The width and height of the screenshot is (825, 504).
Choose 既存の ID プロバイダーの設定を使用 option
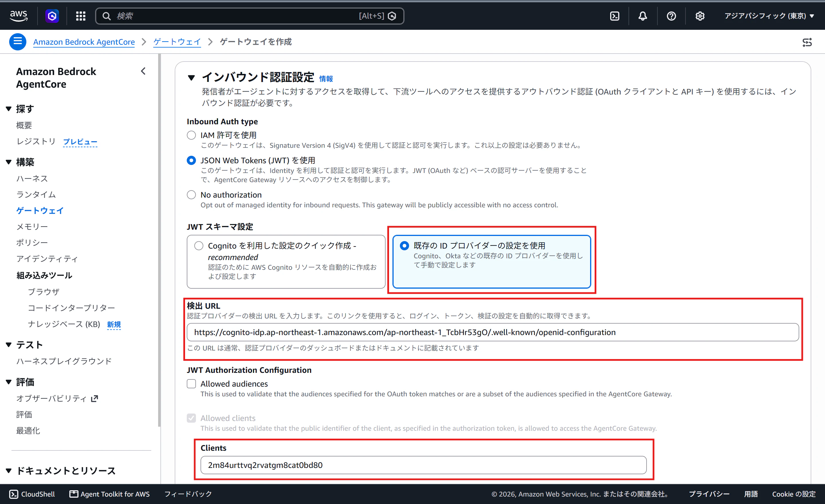point(492,261)
